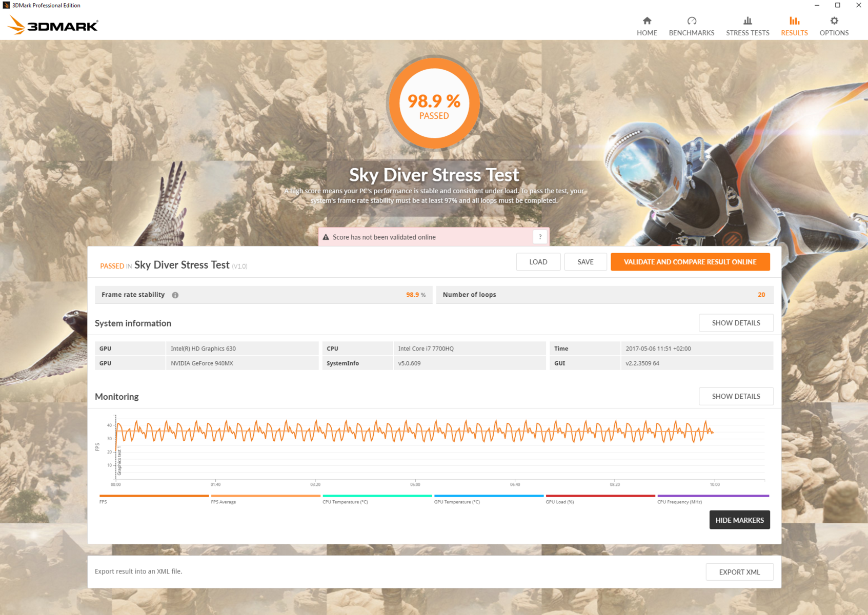Click the 3DMark app icon in title bar
This screenshot has height=615, width=868.
pos(6,5)
